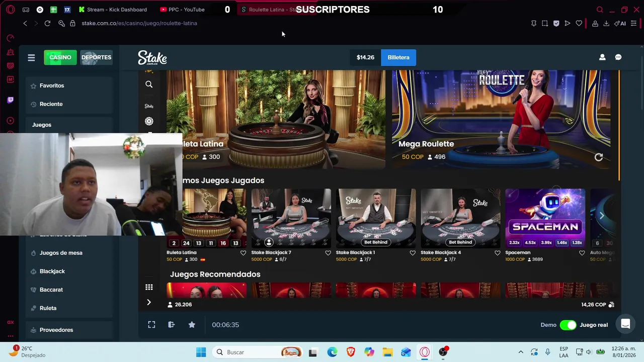644x362 pixels.
Task: Open Ruleta category in sidebar
Action: tap(69, 308)
